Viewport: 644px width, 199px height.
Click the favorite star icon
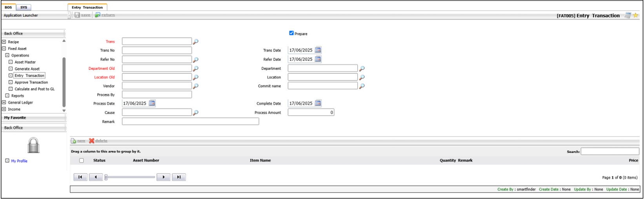tap(636, 16)
